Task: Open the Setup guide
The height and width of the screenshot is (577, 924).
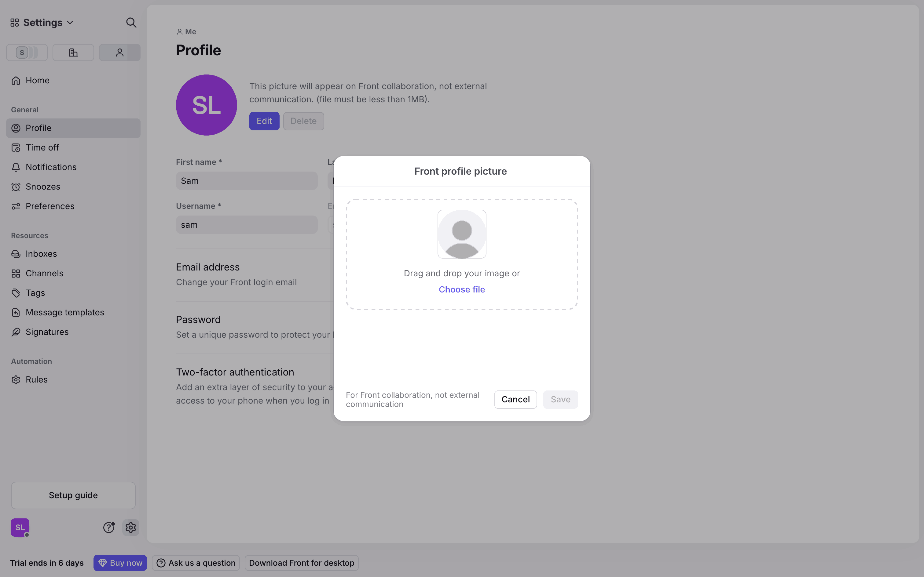Action: click(73, 495)
